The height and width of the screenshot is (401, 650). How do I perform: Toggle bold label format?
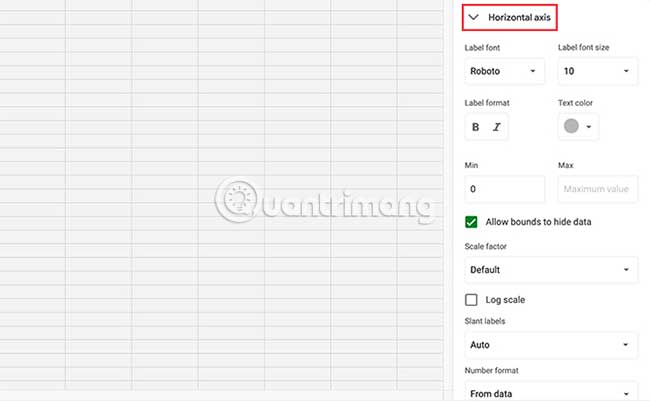click(475, 127)
